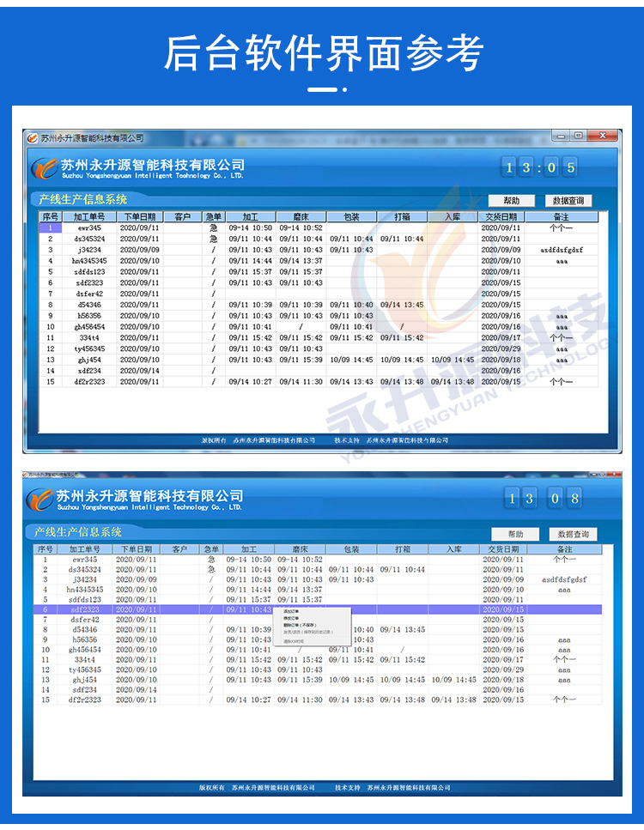This screenshot has width=644, height=830.
Task: Click the clock digit showing 8
Action: [574, 499]
